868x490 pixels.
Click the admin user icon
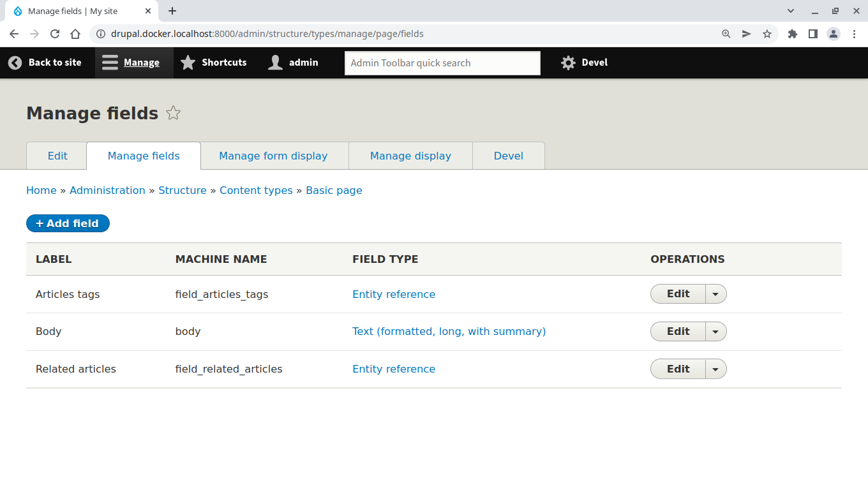[x=275, y=63]
